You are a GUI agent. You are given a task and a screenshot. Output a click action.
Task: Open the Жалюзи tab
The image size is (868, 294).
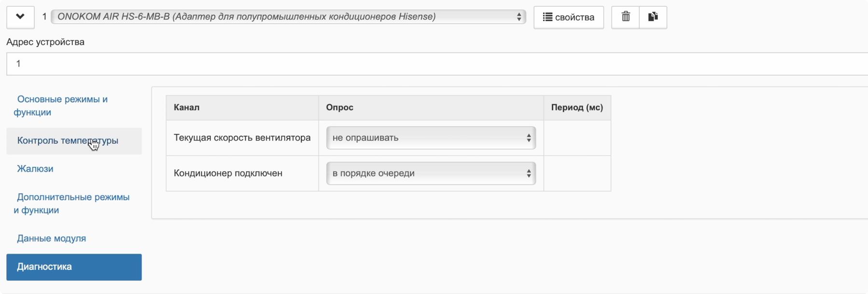pos(74,169)
